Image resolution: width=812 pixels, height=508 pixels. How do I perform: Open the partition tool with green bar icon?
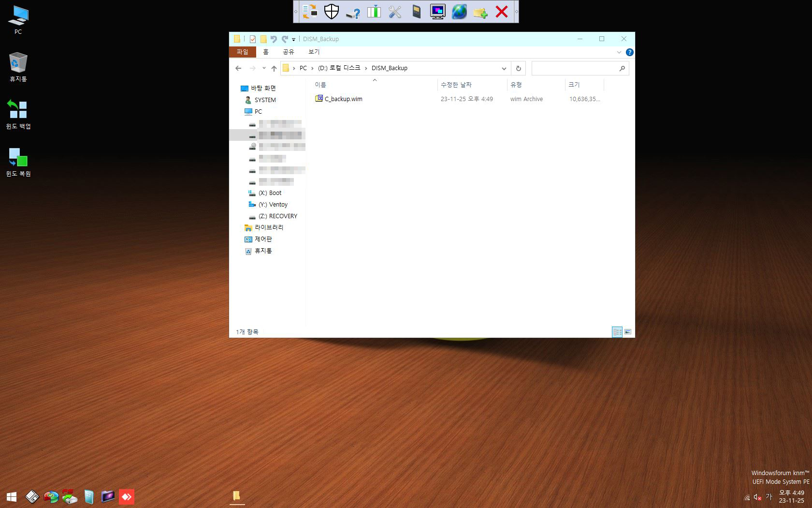[374, 12]
